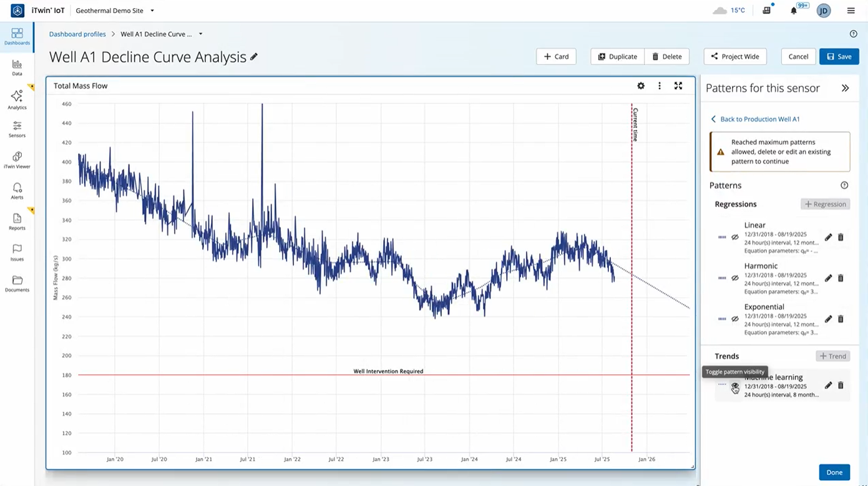Image resolution: width=868 pixels, height=486 pixels.
Task: Click the Current time marker line
Action: (x=631, y=278)
